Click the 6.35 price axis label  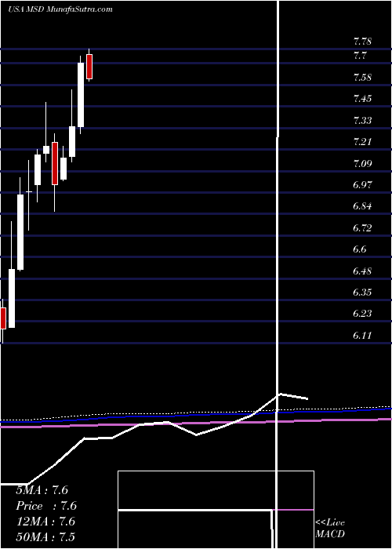click(x=362, y=293)
